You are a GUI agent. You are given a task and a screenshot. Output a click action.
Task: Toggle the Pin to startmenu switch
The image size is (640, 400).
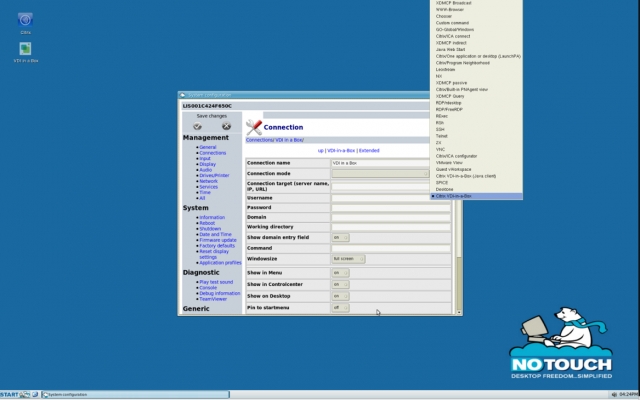tap(340, 308)
